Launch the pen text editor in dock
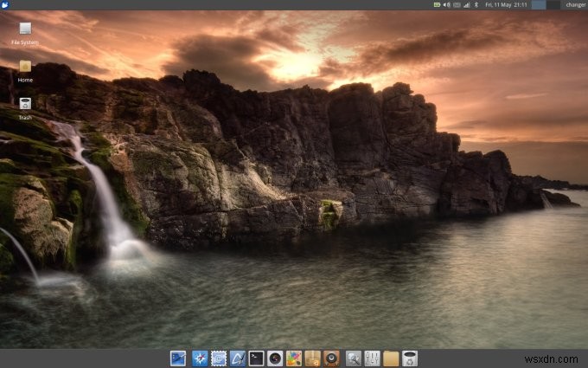This screenshot has height=368, width=588. (x=238, y=358)
